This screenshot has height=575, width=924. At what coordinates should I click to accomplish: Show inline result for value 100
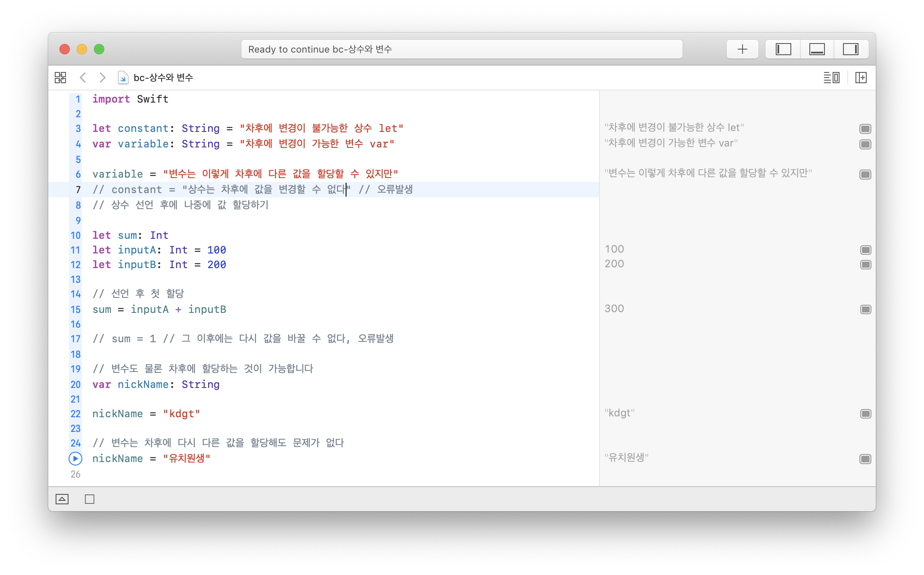tap(865, 250)
